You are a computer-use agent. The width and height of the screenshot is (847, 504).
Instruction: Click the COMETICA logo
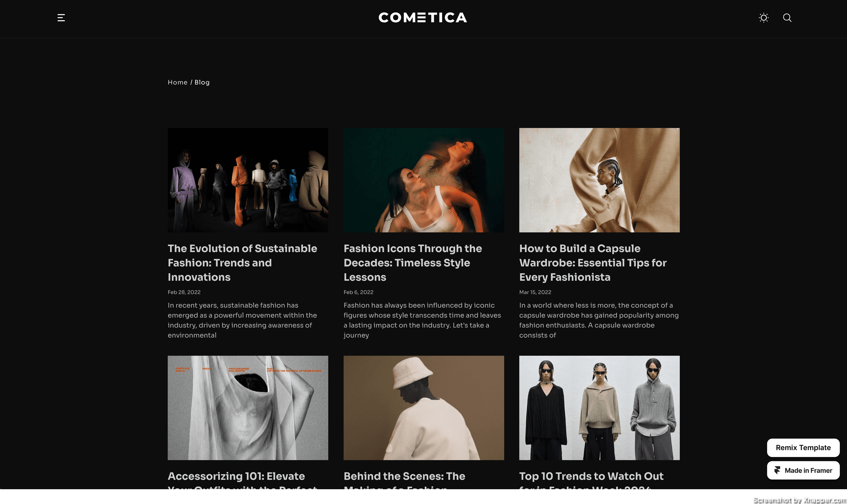coord(423,18)
